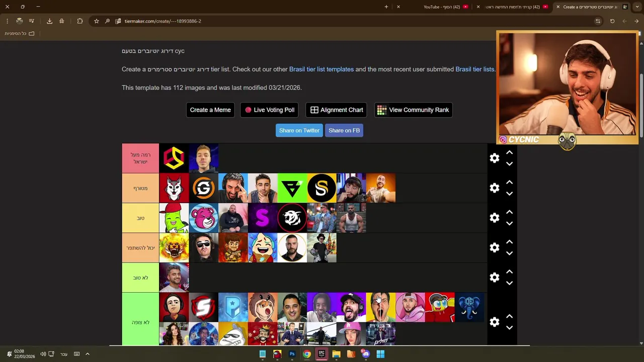
Task: Click the מטורף tier label
Action: [x=140, y=188]
